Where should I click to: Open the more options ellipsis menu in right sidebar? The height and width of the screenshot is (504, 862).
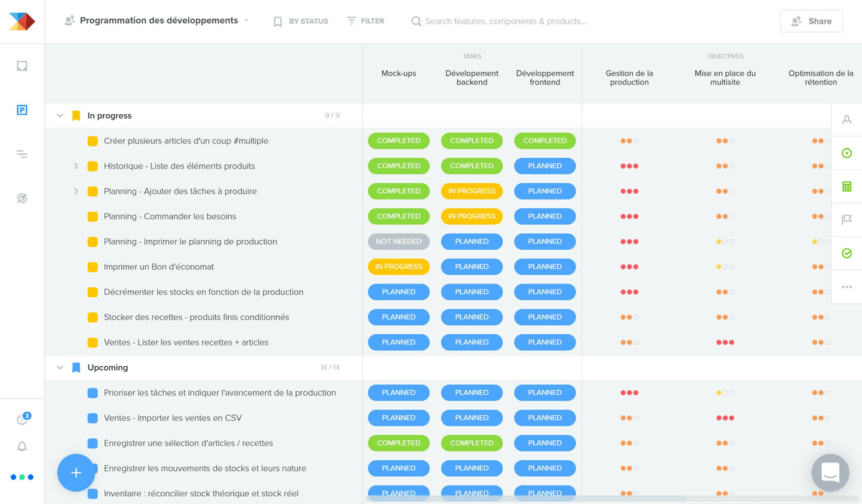coord(848,286)
